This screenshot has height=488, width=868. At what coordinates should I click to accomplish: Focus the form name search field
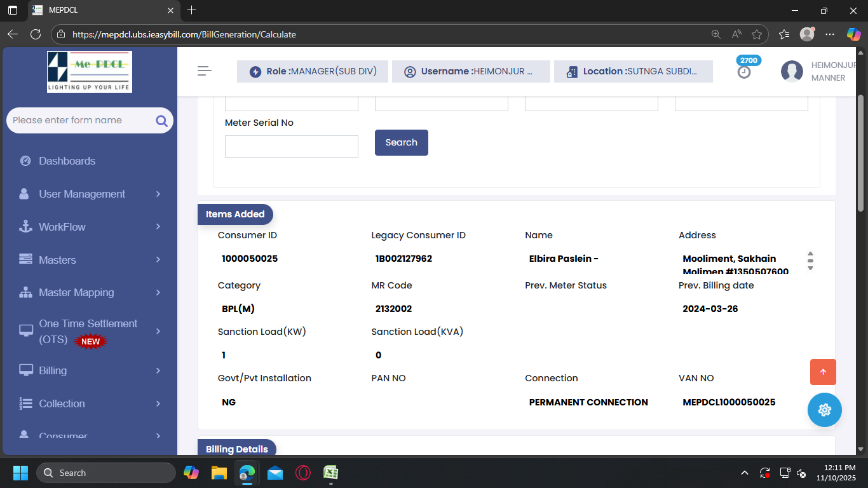[90, 120]
